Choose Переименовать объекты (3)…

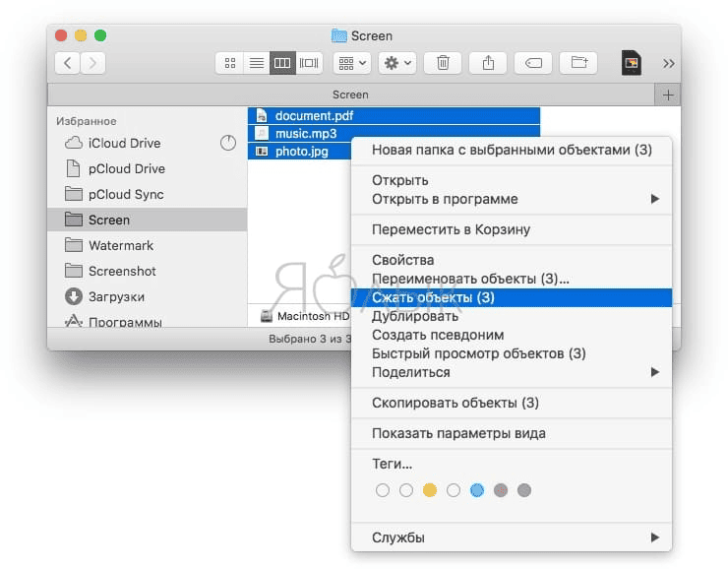click(x=512, y=279)
